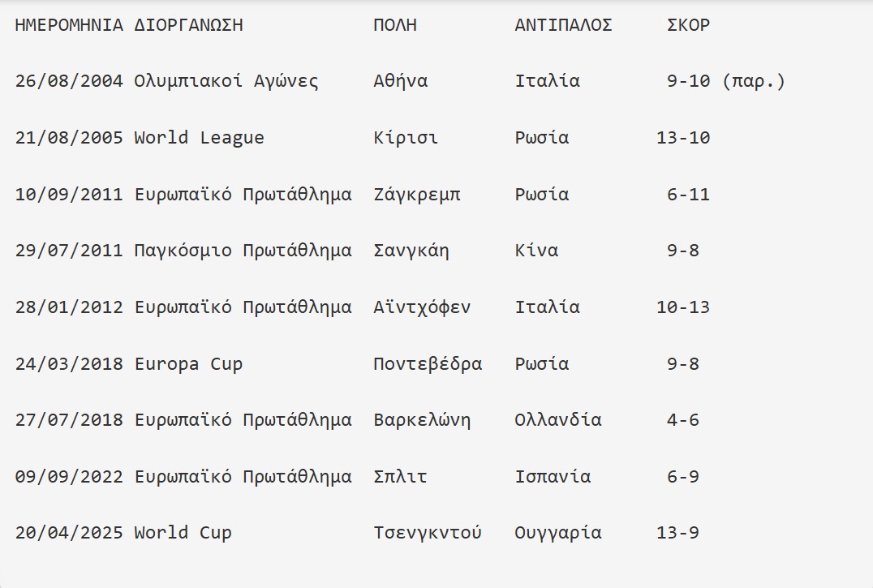Click the Europa Cup entry
The image size is (873, 588).
(189, 364)
